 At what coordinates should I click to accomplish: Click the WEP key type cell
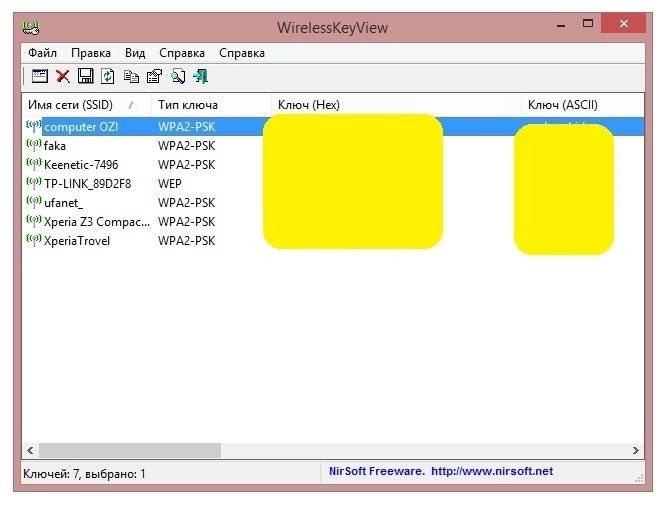(170, 184)
